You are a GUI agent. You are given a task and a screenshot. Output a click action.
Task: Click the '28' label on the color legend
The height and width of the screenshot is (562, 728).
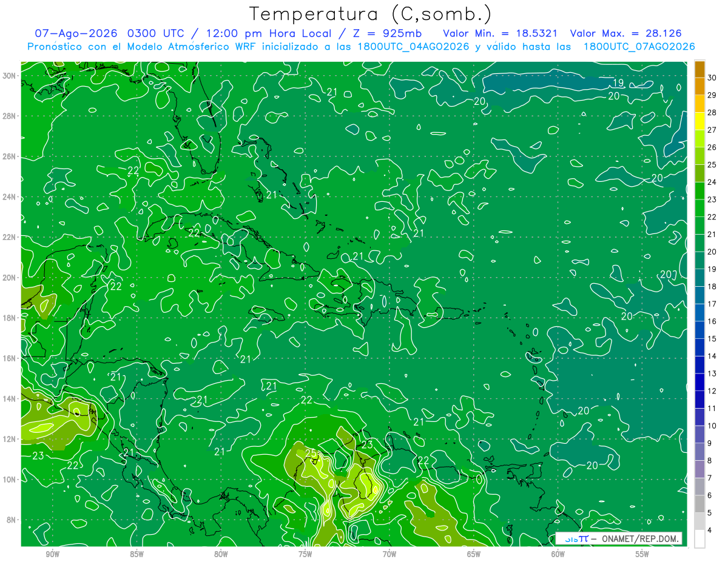pyautogui.click(x=712, y=112)
